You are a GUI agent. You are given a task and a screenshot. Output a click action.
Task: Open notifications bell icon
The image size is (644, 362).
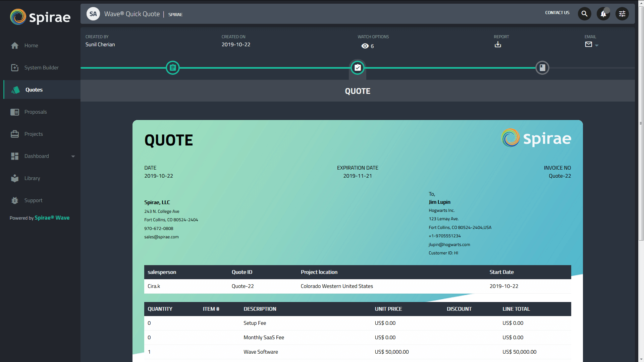pyautogui.click(x=603, y=14)
